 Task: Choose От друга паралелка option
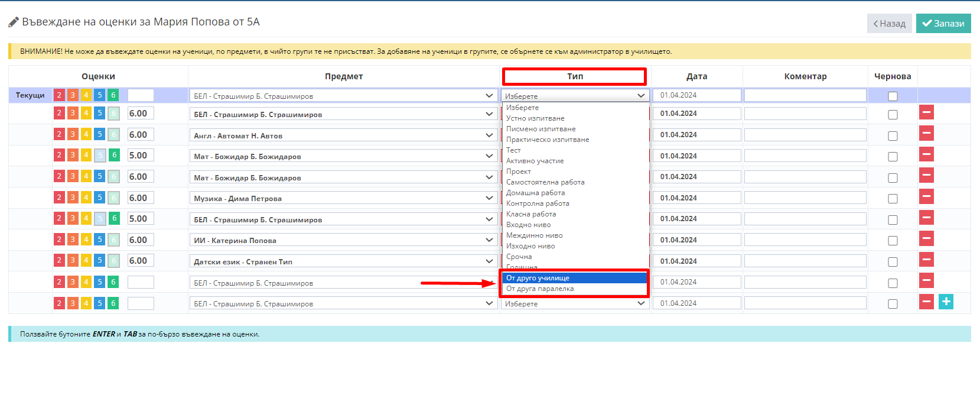tap(575, 289)
